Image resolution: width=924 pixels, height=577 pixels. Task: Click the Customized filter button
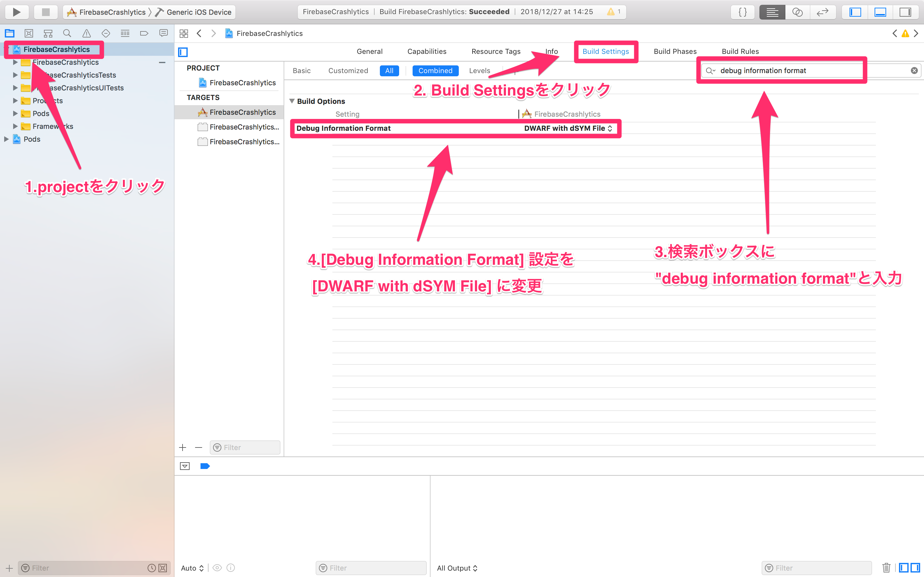[348, 71]
